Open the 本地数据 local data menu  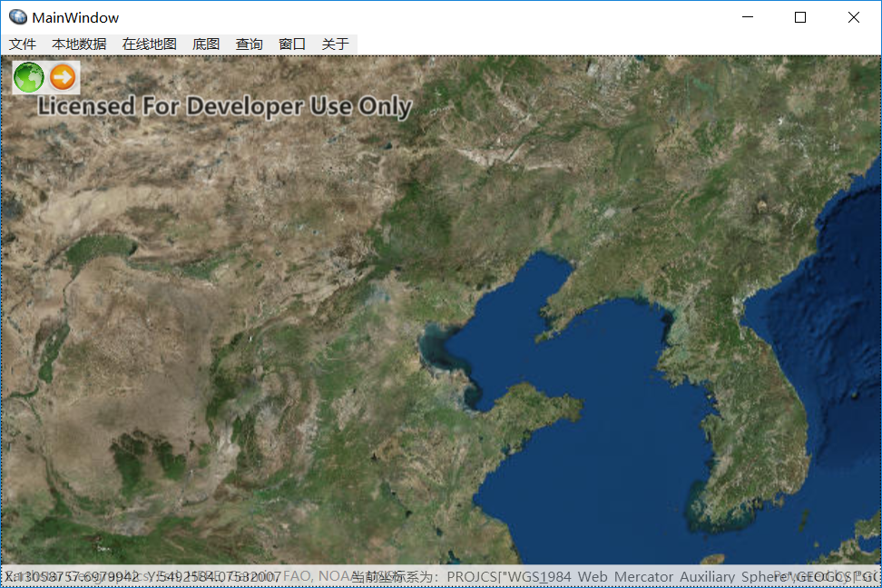coord(79,44)
